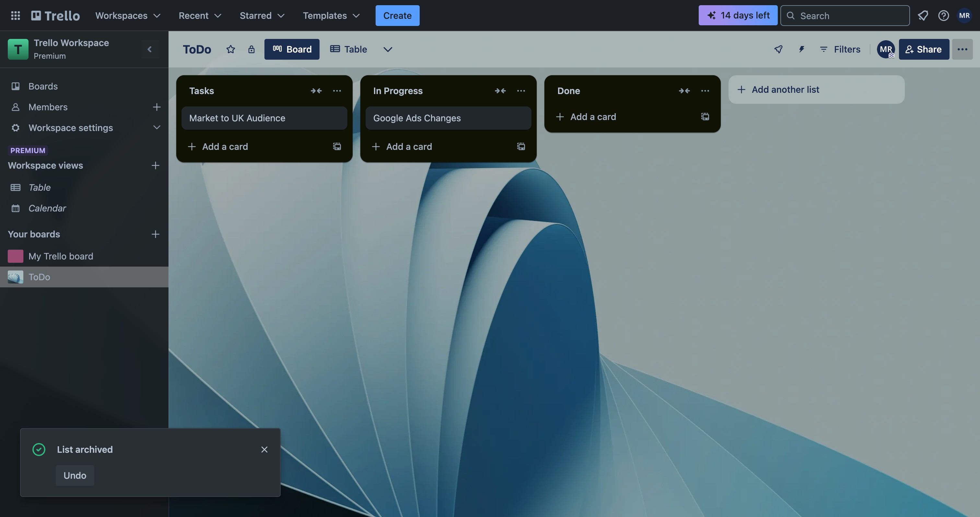The height and width of the screenshot is (517, 980).
Task: Open the MR account avatar in top bar
Action: coord(964,16)
